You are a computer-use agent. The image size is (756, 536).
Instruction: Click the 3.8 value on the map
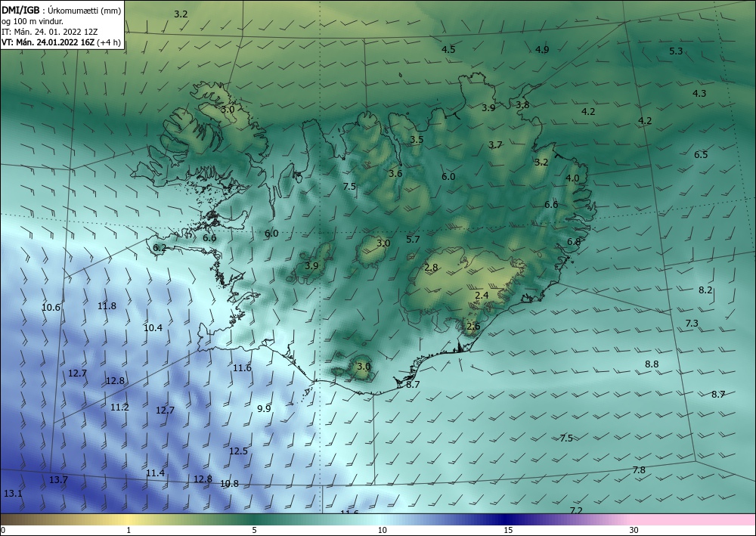[x=522, y=104]
